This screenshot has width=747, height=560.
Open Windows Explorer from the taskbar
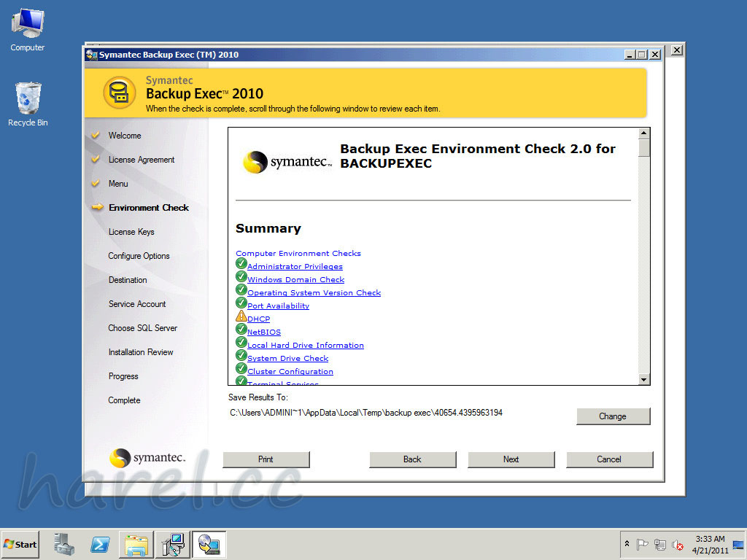(x=136, y=544)
